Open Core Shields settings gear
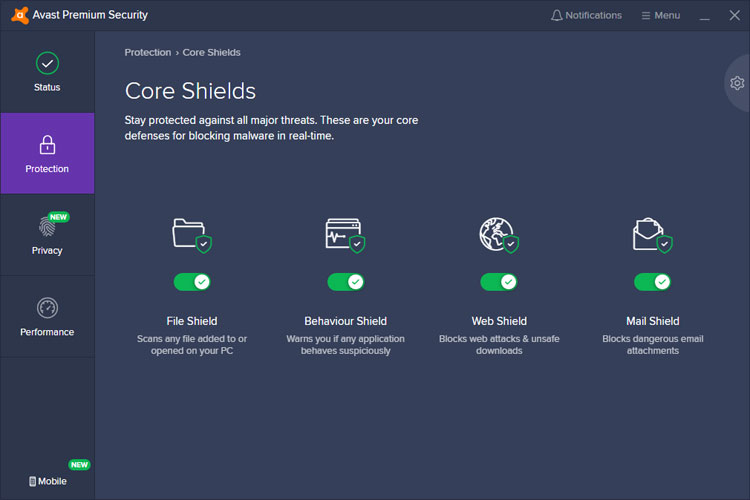 point(737,83)
